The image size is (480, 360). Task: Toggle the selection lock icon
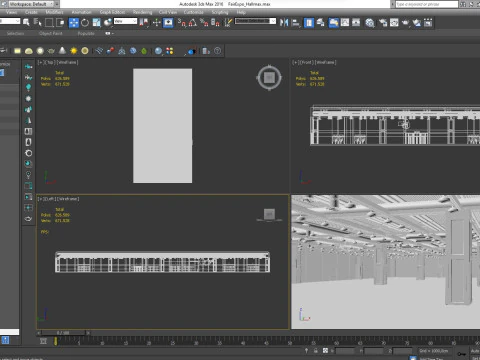[315, 351]
